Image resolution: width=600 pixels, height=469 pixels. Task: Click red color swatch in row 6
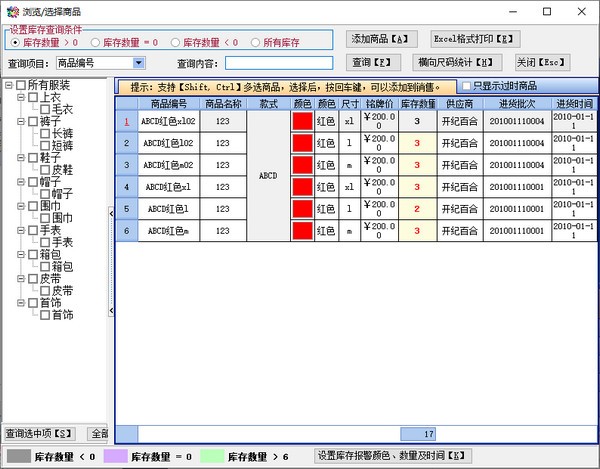[x=302, y=231]
